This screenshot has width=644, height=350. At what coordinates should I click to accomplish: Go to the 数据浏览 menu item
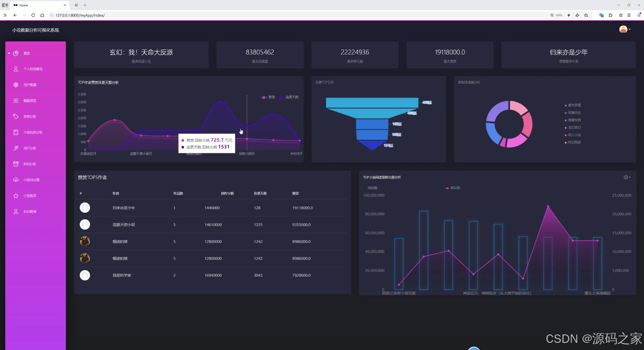pos(30,101)
